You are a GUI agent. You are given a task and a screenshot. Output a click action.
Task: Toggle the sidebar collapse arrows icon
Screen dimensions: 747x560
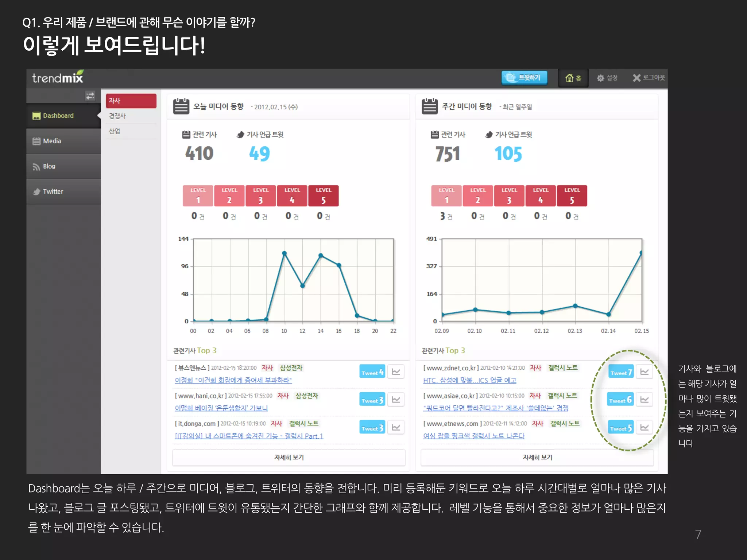(x=90, y=96)
